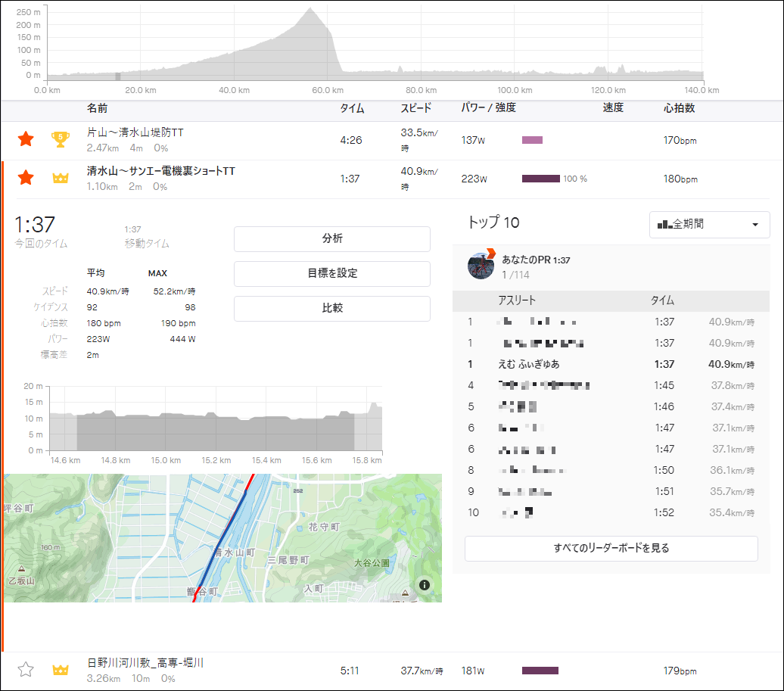Click the 比較 button

(x=332, y=308)
